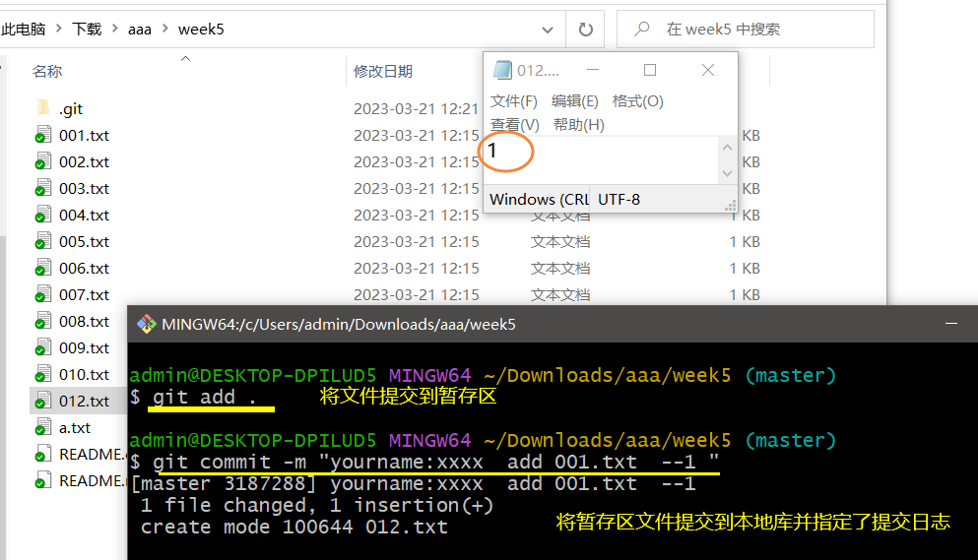Click the search week5 input box
The height and width of the screenshot is (560, 978).
(746, 30)
